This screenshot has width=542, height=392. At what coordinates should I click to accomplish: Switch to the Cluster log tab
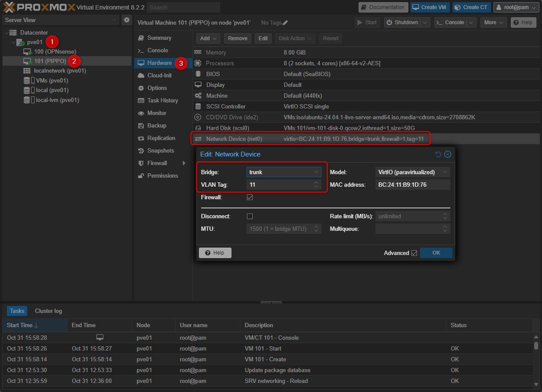pyautogui.click(x=48, y=311)
